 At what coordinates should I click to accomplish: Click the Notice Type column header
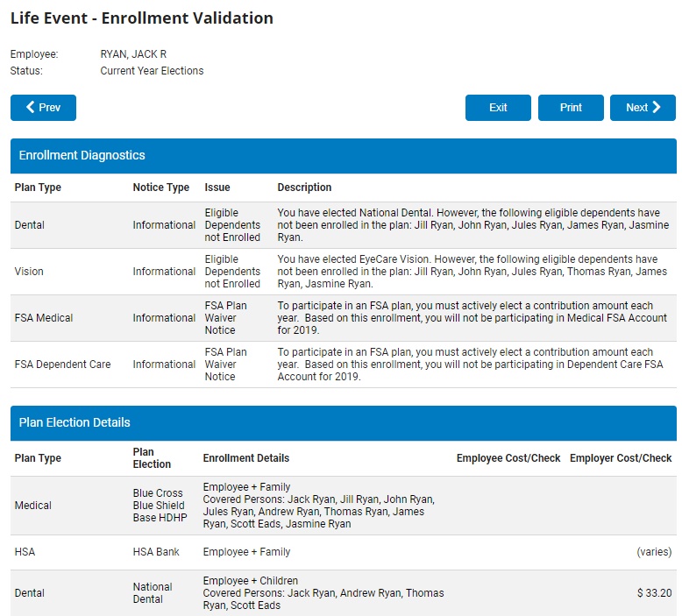click(x=161, y=188)
